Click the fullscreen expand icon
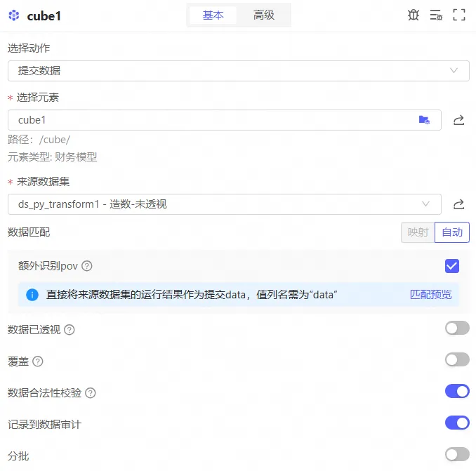 point(459,15)
